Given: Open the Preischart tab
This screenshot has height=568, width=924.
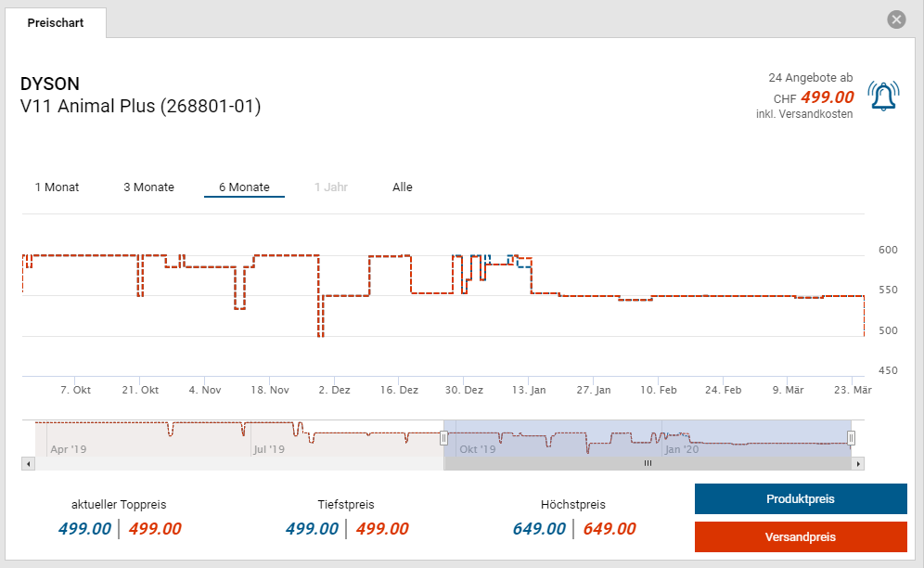Looking at the screenshot, I should click(56, 22).
